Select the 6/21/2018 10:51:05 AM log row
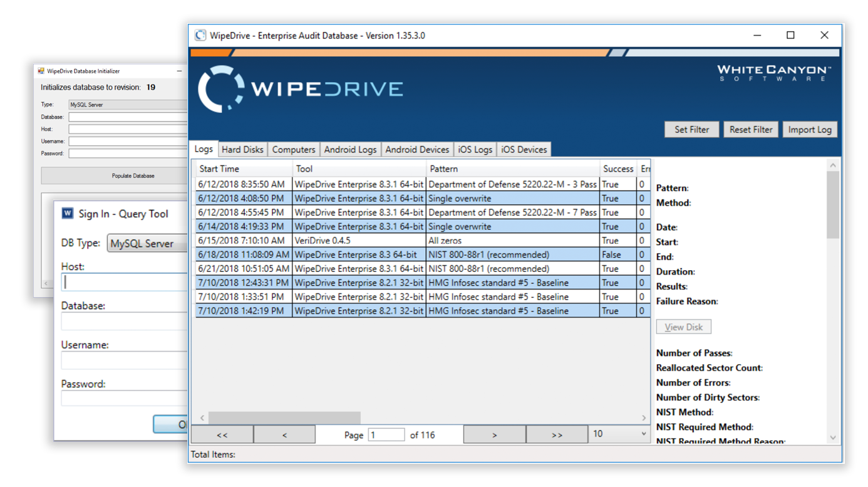Screen dimensions: 868x487 (x=423, y=268)
